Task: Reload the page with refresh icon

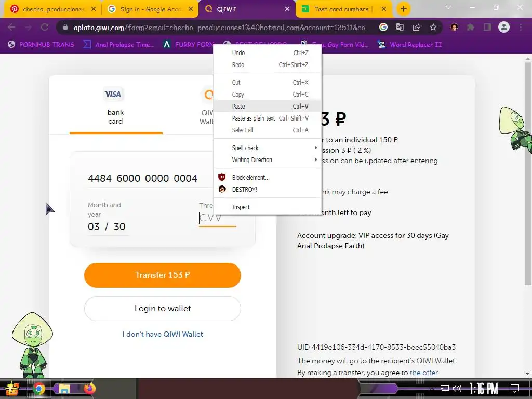Action: pyautogui.click(x=45, y=27)
